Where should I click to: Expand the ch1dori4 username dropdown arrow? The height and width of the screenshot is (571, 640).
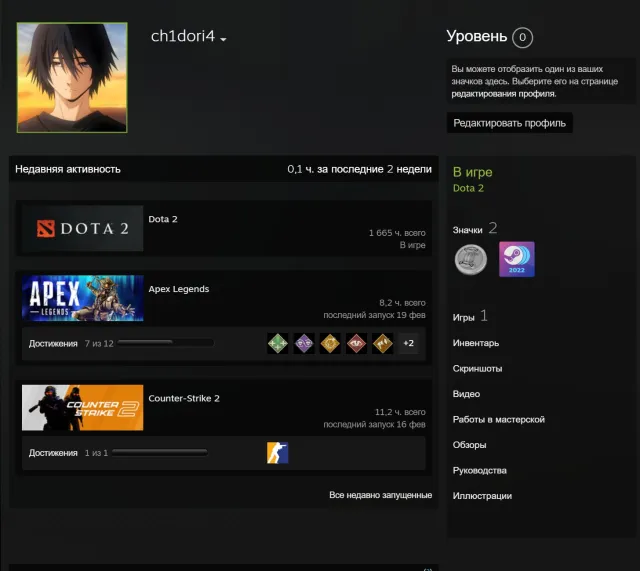(223, 39)
